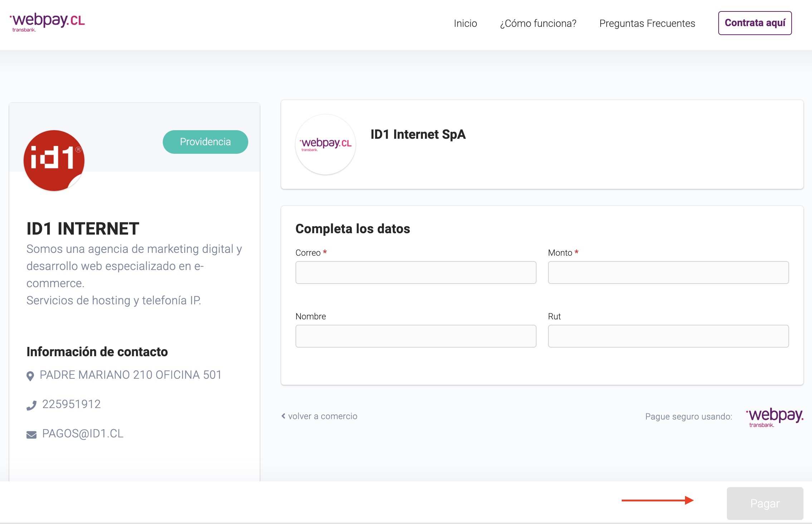The image size is (812, 525).
Task: Click the ID1 Internet SpA heading
Action: point(418,134)
